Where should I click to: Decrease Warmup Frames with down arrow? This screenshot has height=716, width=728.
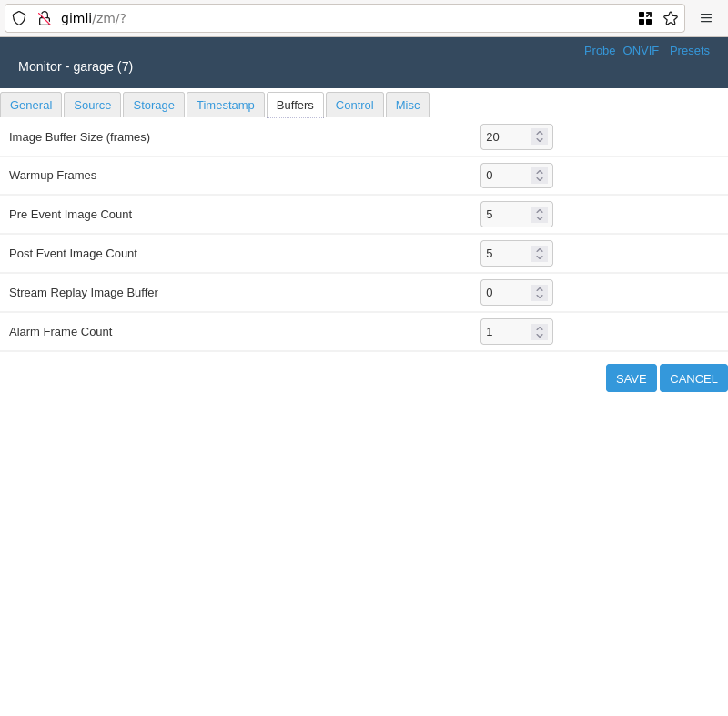tap(540, 179)
